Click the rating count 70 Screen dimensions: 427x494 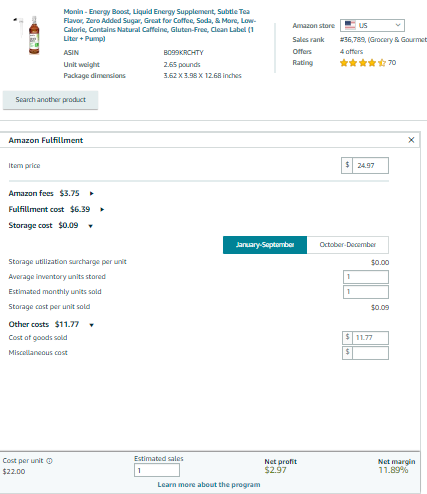click(392, 63)
